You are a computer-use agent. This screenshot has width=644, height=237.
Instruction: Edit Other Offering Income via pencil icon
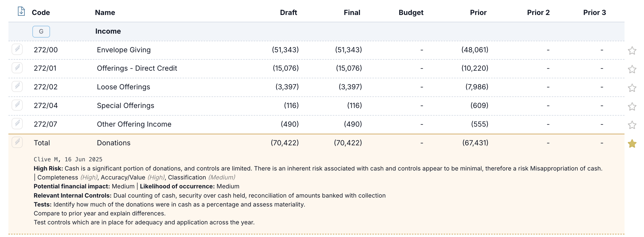pyautogui.click(x=17, y=123)
